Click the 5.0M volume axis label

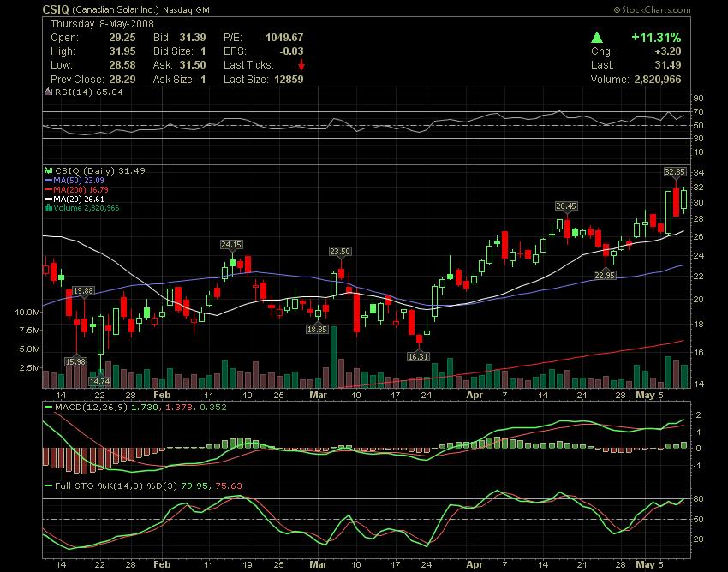pos(29,349)
